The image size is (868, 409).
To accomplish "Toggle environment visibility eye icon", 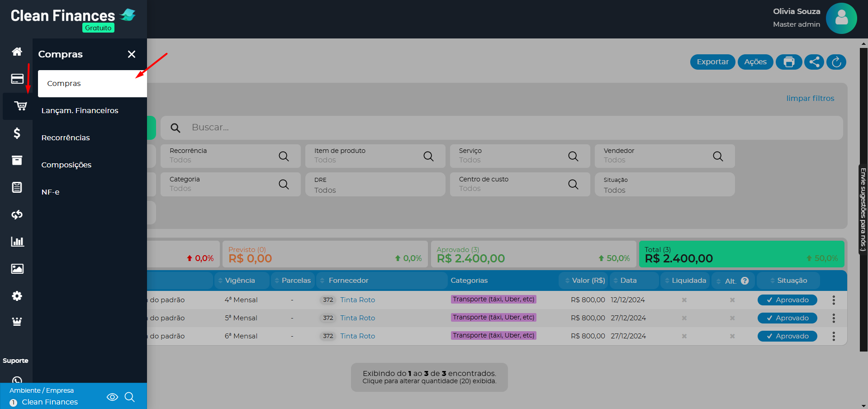I will 112,397.
